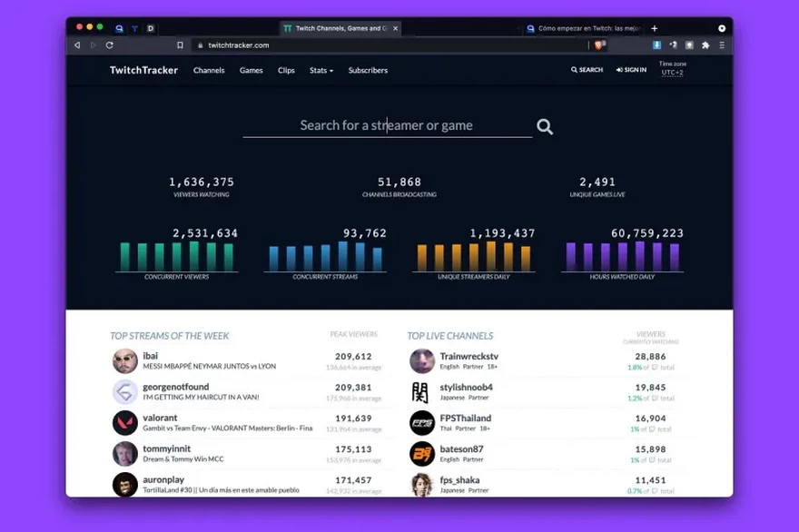Click the SIGN IN button

click(x=631, y=70)
